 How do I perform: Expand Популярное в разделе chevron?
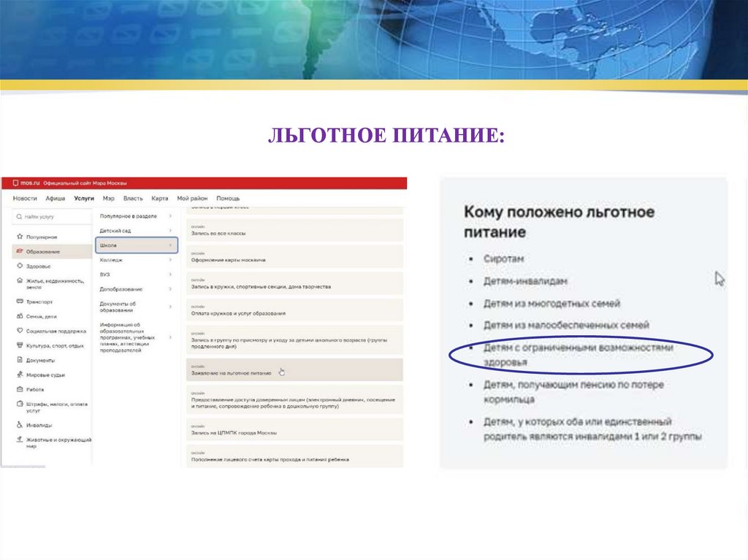(x=170, y=216)
